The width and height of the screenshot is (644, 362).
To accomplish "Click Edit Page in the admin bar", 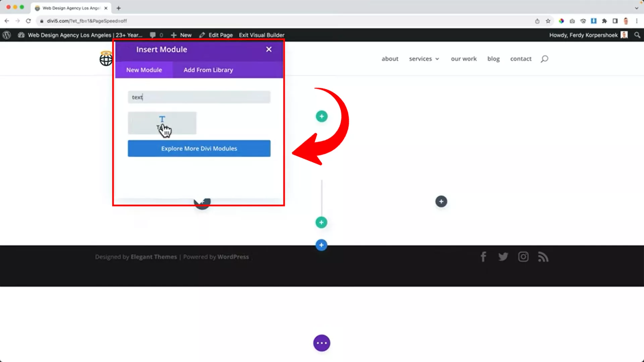I will [x=220, y=35].
